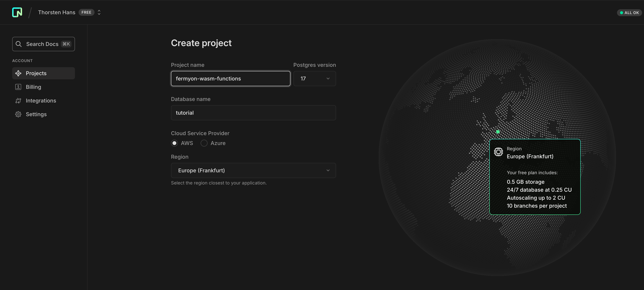Viewport: 644px width, 290px height.
Task: Select the AWS radio button
Action: coord(174,143)
